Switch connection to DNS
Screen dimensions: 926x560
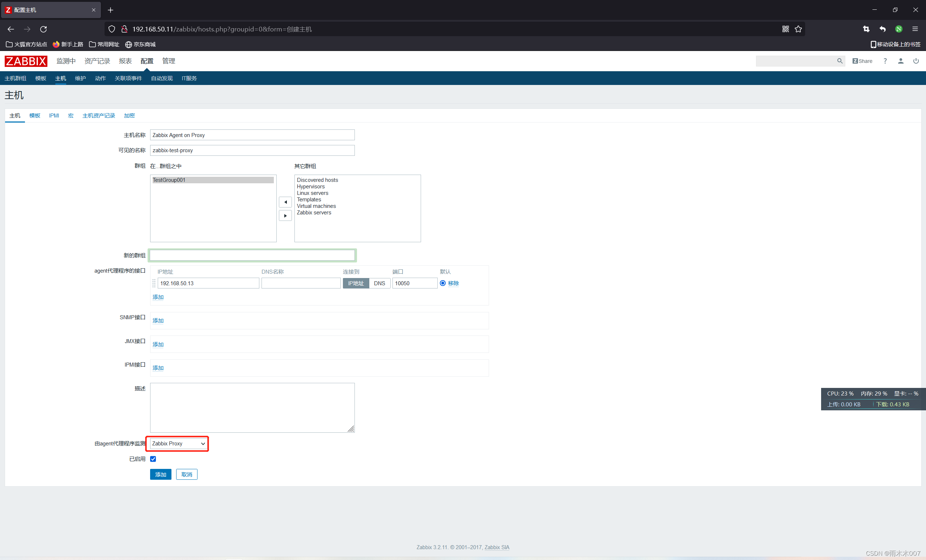tap(379, 283)
